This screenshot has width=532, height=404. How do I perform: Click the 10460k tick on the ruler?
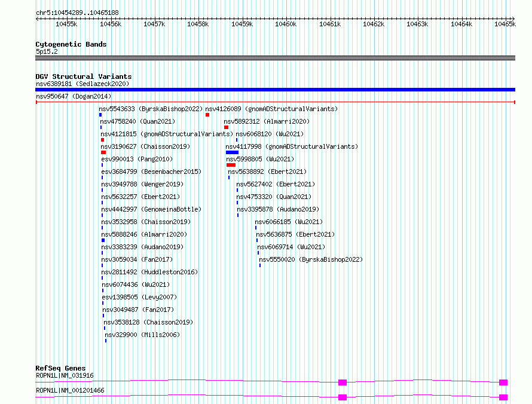tap(286, 24)
